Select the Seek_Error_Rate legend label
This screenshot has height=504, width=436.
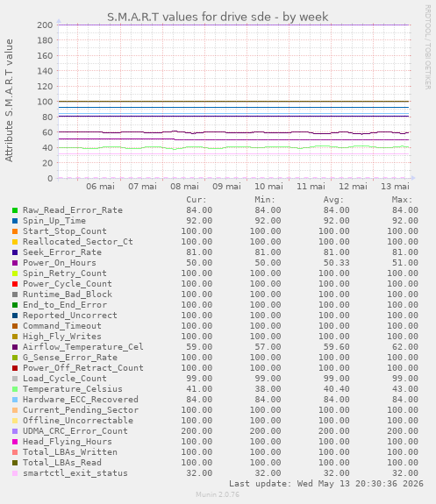click(62, 252)
